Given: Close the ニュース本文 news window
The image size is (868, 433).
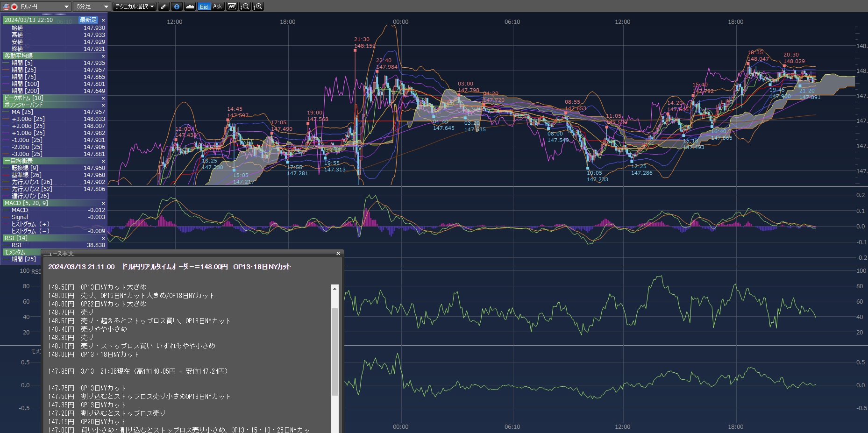Looking at the screenshot, I should pos(338,253).
